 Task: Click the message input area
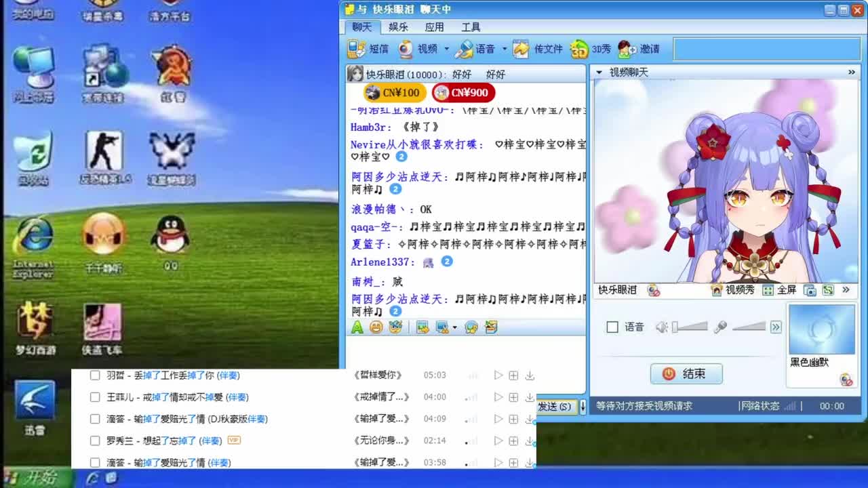coord(466,352)
